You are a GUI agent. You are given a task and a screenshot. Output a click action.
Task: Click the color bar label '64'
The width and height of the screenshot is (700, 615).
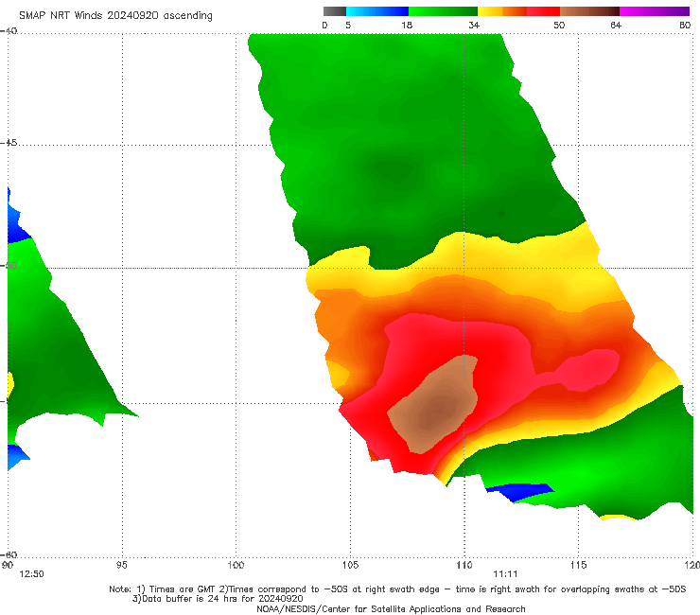coord(616,26)
